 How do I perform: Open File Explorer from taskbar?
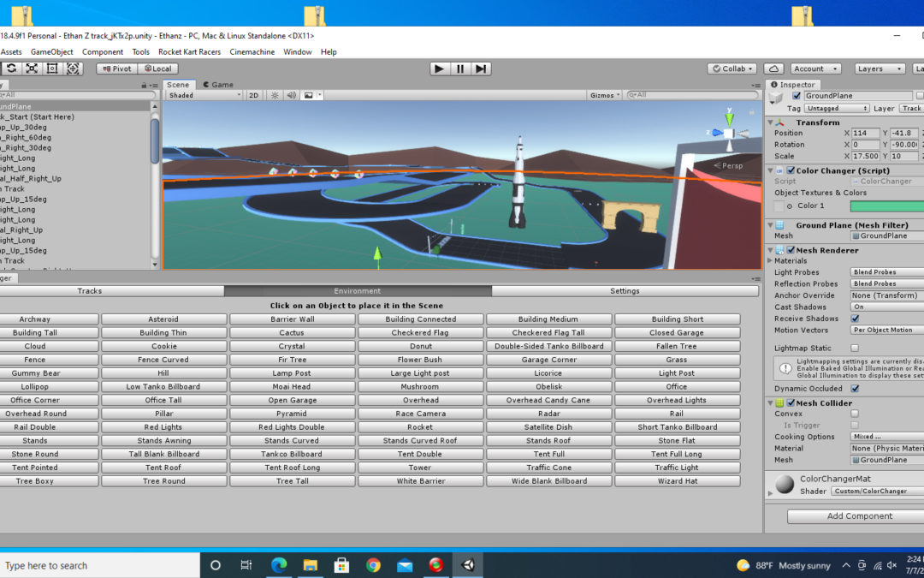click(x=311, y=565)
